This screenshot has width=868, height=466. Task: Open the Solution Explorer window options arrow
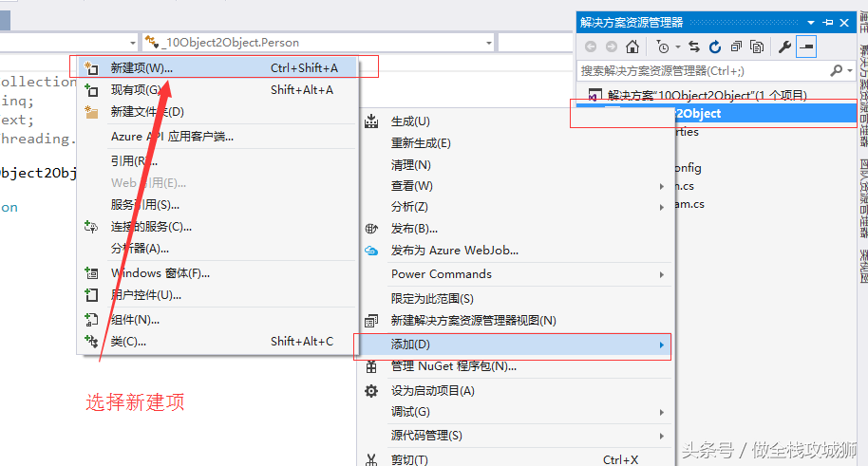coord(811,23)
